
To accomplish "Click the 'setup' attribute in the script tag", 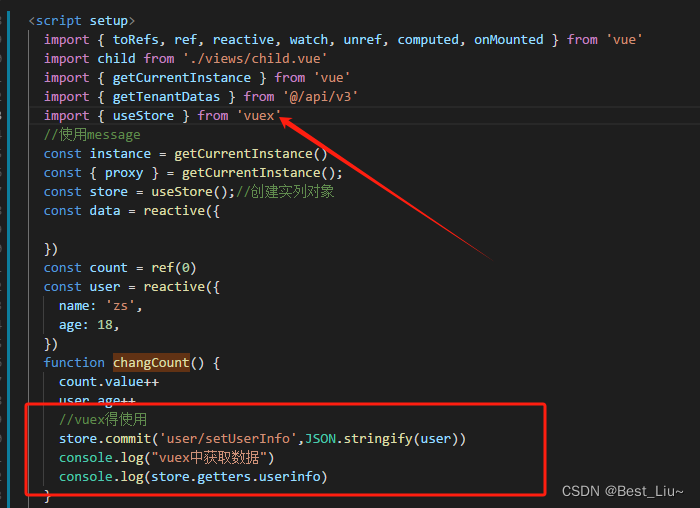I will (x=109, y=21).
